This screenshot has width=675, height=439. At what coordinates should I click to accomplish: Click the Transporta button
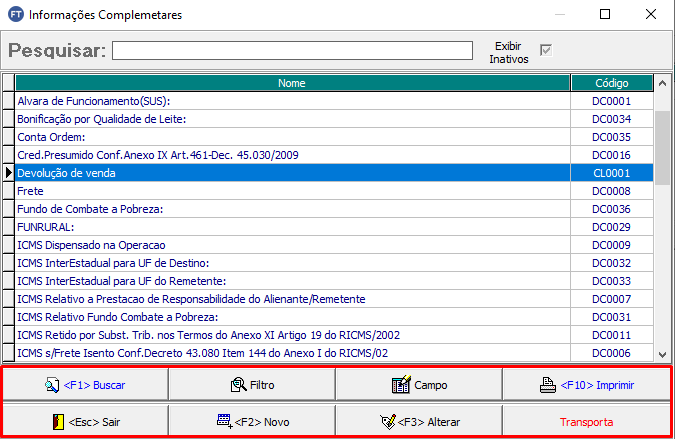point(586,422)
